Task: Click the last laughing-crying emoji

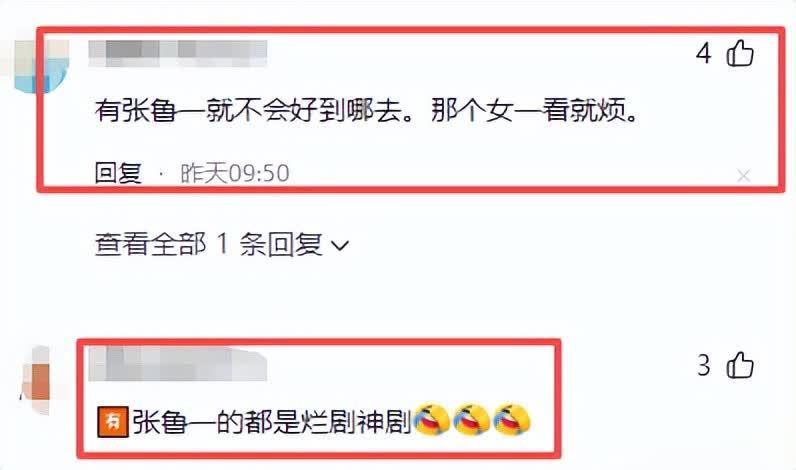Action: [x=512, y=419]
